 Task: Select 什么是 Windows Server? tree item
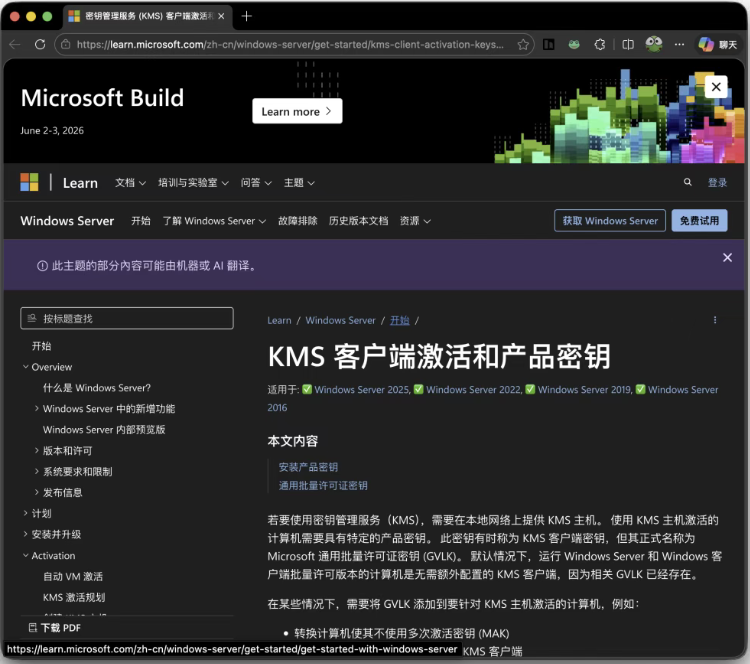(x=97, y=388)
